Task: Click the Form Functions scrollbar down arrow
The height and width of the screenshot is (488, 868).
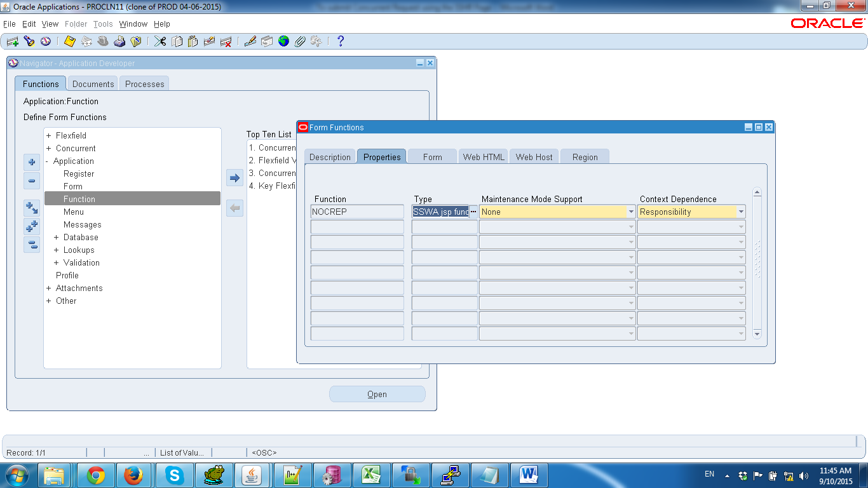Action: tap(757, 333)
